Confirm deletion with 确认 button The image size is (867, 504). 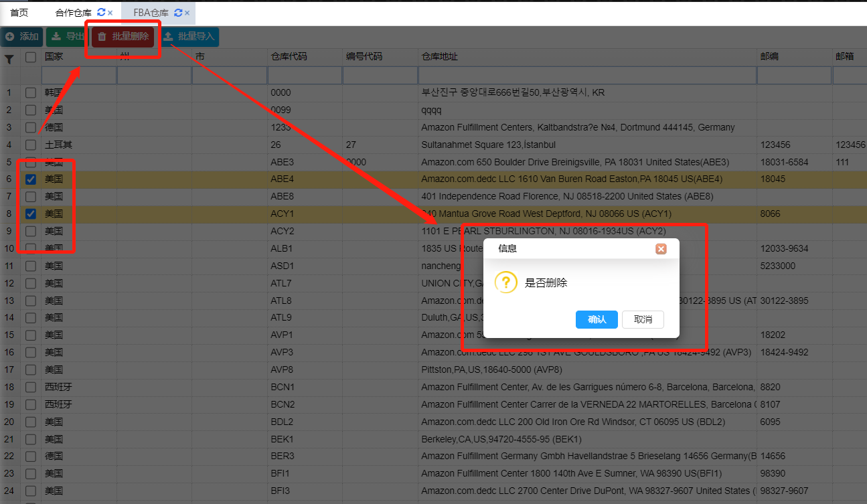pos(597,319)
